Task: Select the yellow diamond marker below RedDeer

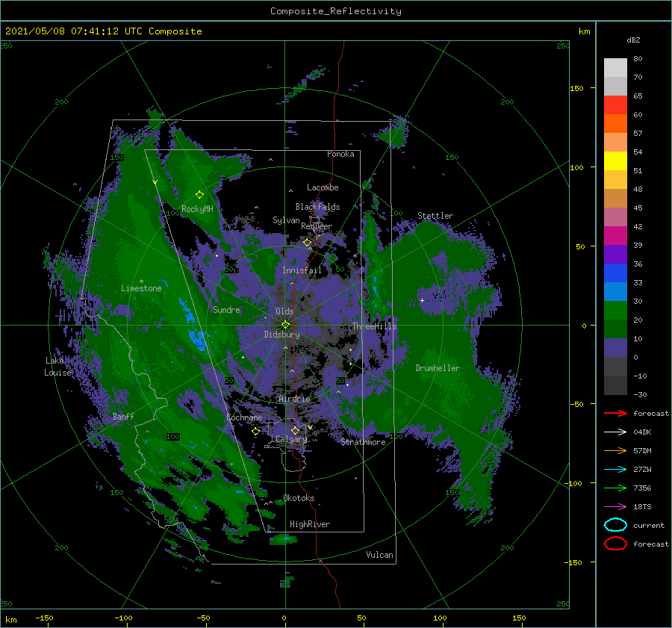Action: pos(307,243)
